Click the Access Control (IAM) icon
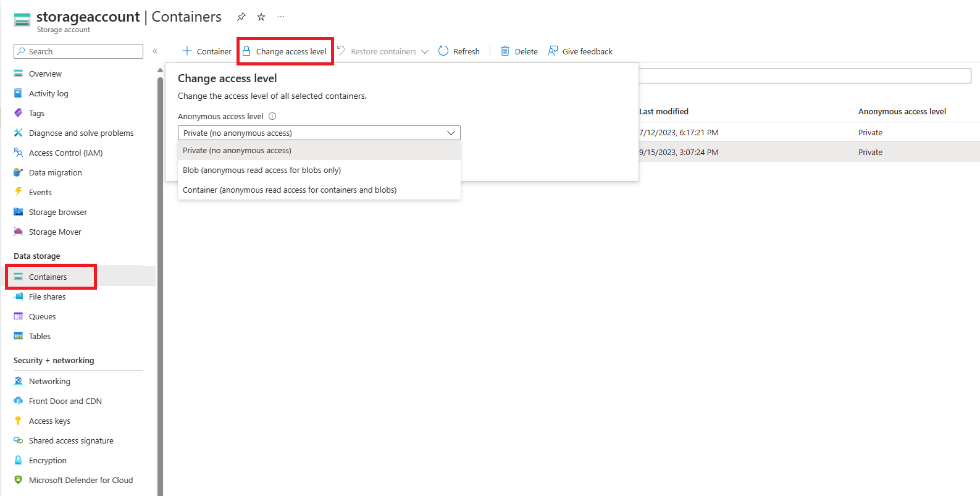980x496 pixels. click(19, 153)
